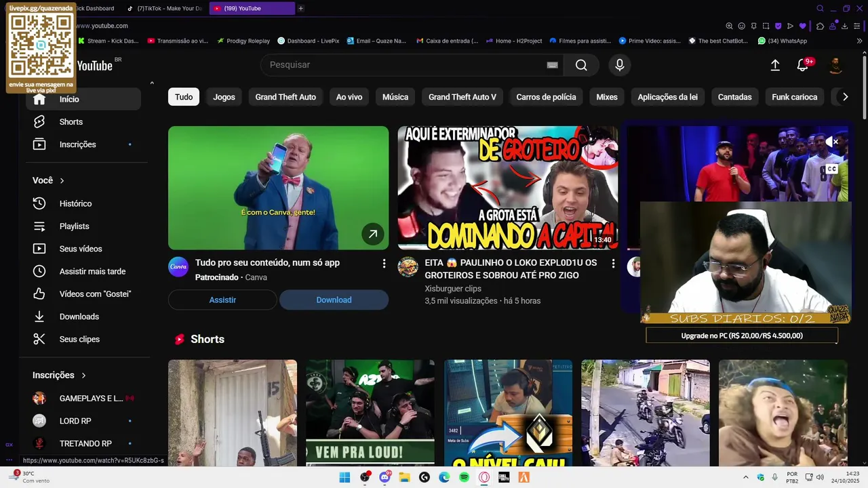
Task: Open Assistir mais tarde
Action: [83, 271]
